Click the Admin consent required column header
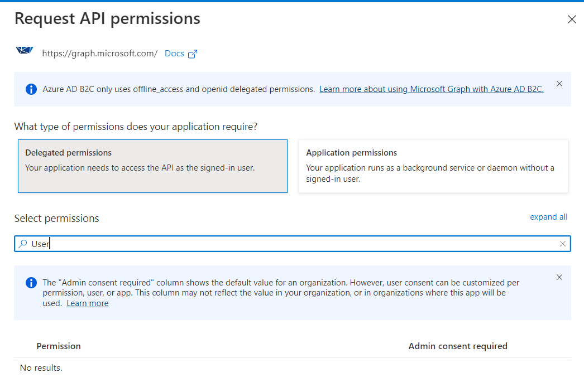The height and width of the screenshot is (392, 584). click(x=458, y=346)
